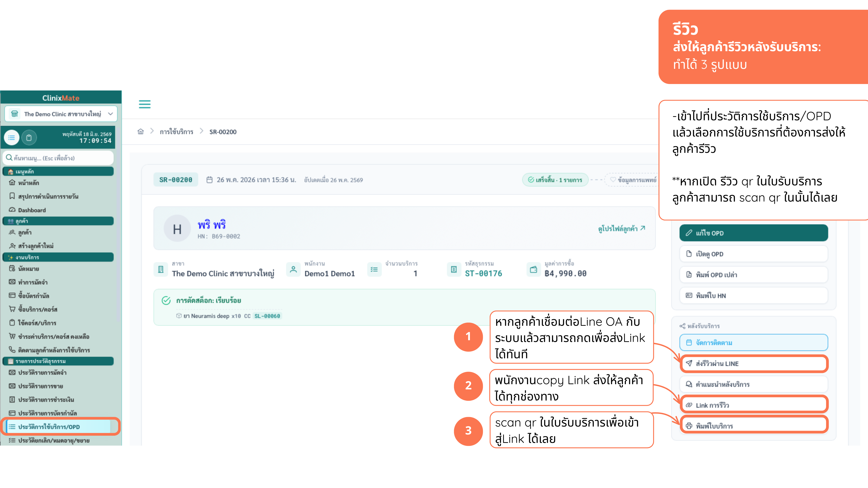Screen dimensions: 868x488
Task: Click พิมพ์ใบ HN button
Action: pos(754,295)
